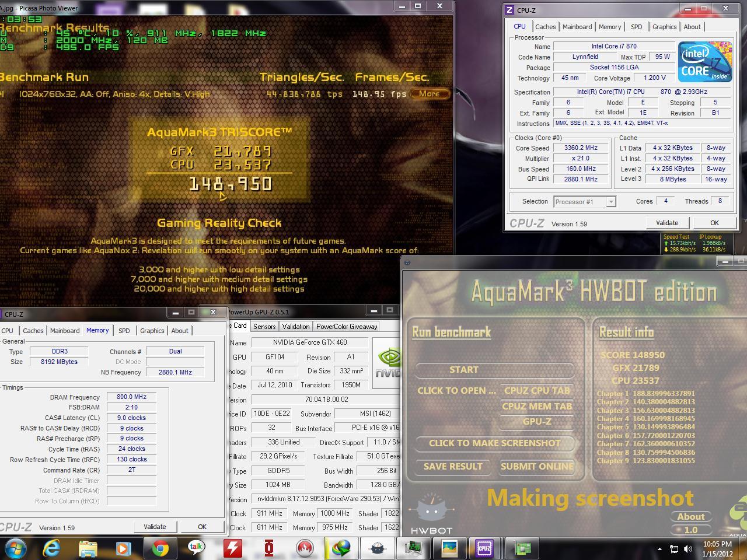
Task: Switch to the green GPU-Z card taskbar icon
Action: tap(522, 548)
